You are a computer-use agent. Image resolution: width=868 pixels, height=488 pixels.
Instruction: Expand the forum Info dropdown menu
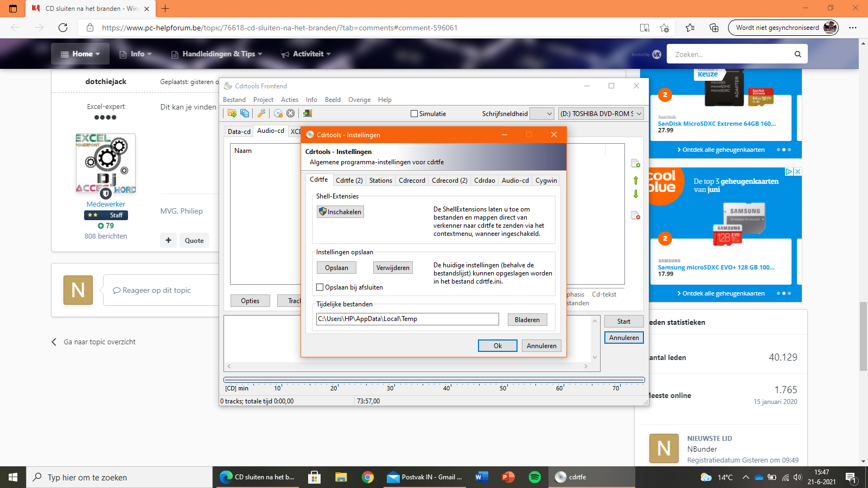pyautogui.click(x=136, y=54)
